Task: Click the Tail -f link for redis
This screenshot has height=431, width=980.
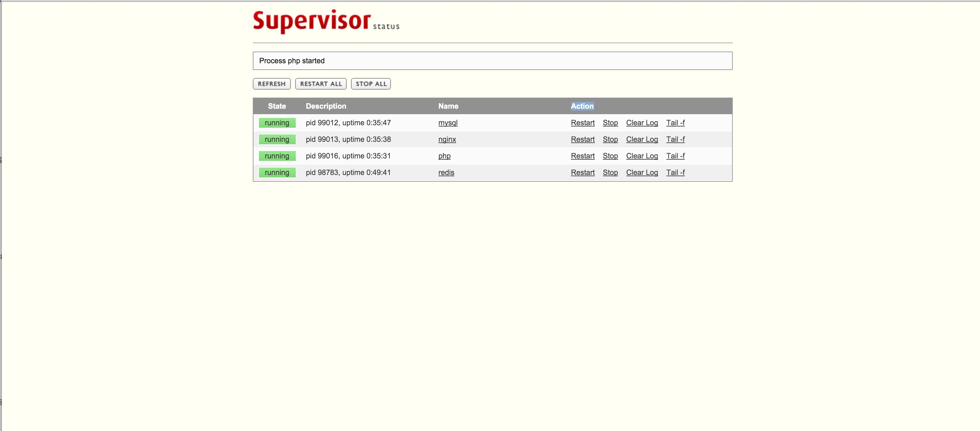Action: (675, 172)
